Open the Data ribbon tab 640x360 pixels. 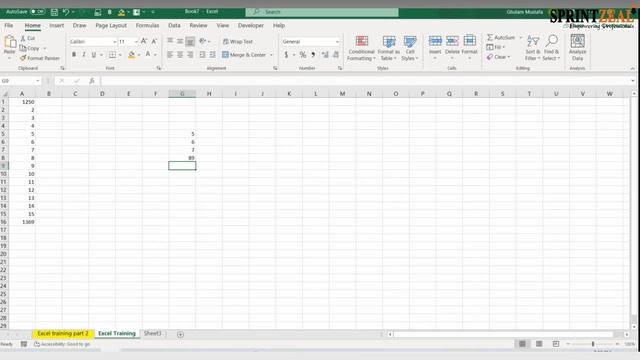coord(174,25)
